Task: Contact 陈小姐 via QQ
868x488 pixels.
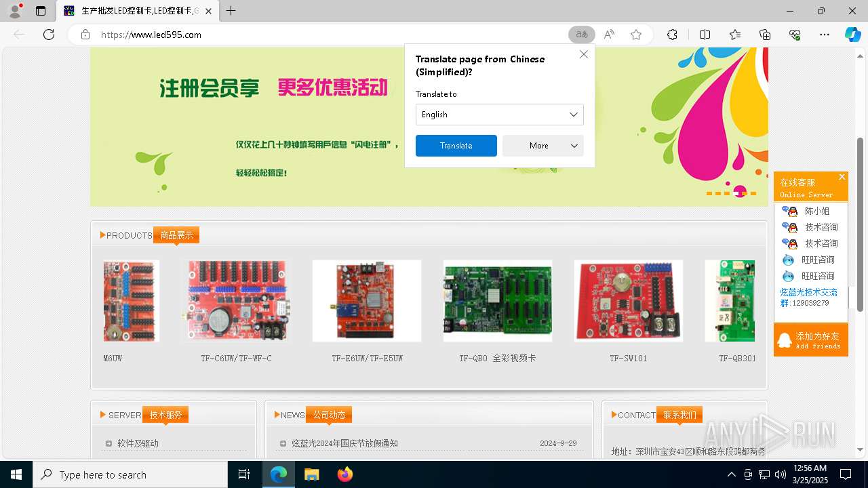Action: point(806,211)
